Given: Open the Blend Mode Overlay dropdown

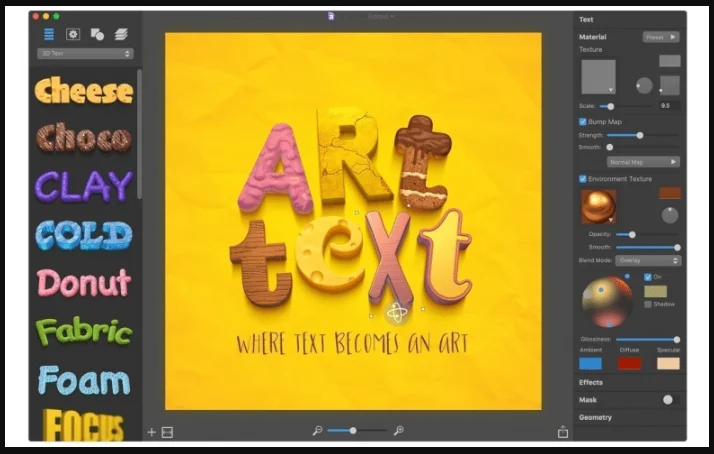Looking at the screenshot, I should pyautogui.click(x=648, y=260).
